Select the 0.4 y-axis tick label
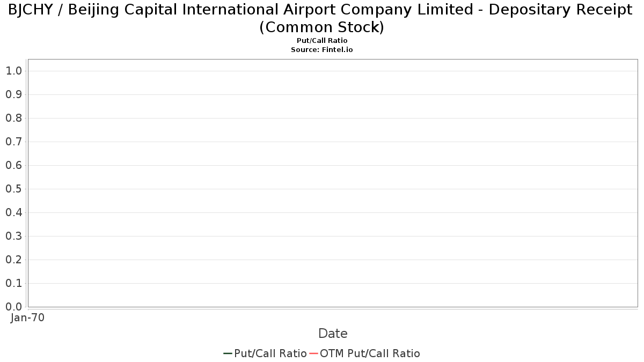 click(x=13, y=212)
